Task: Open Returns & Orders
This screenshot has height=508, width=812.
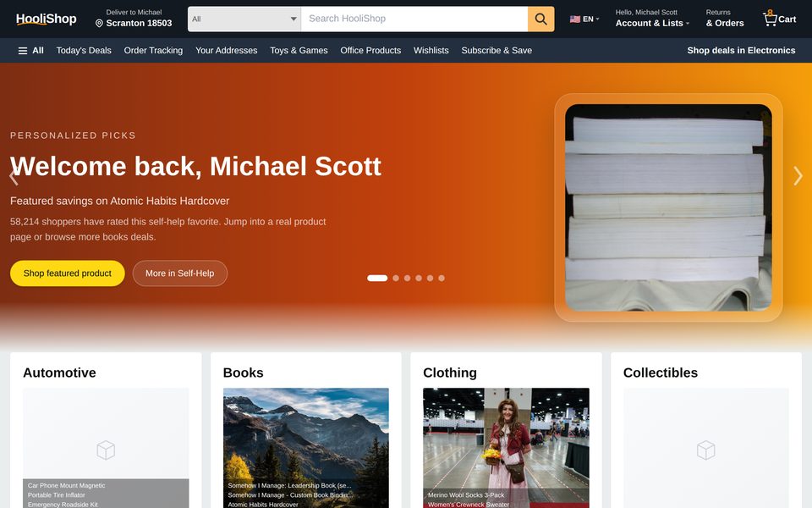Action: 725,19
